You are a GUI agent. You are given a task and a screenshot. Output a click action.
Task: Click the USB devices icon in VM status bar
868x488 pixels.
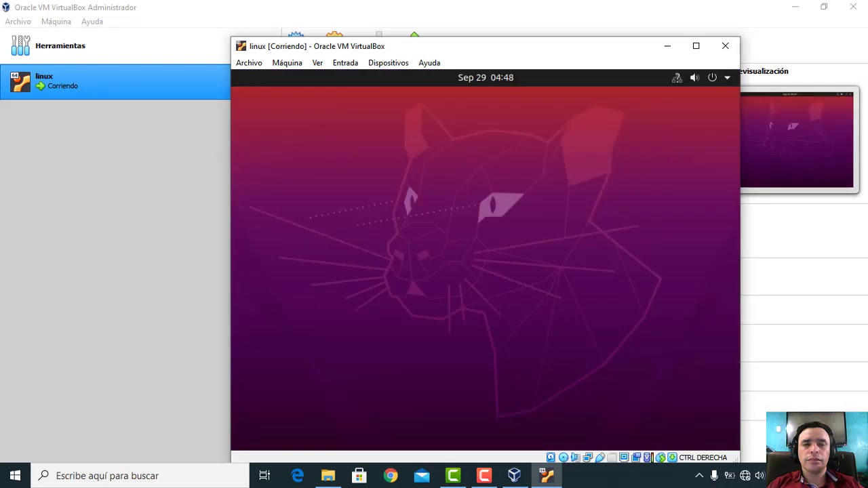click(600, 457)
